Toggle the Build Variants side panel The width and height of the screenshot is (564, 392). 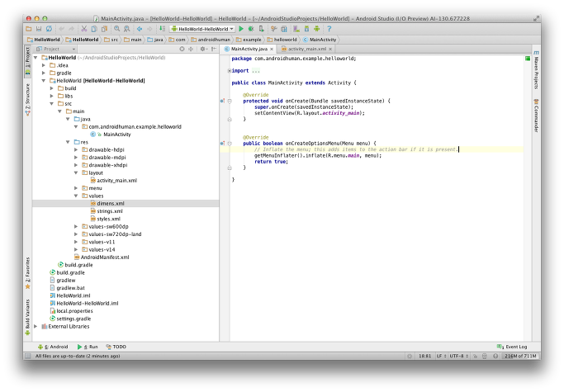coord(28,317)
